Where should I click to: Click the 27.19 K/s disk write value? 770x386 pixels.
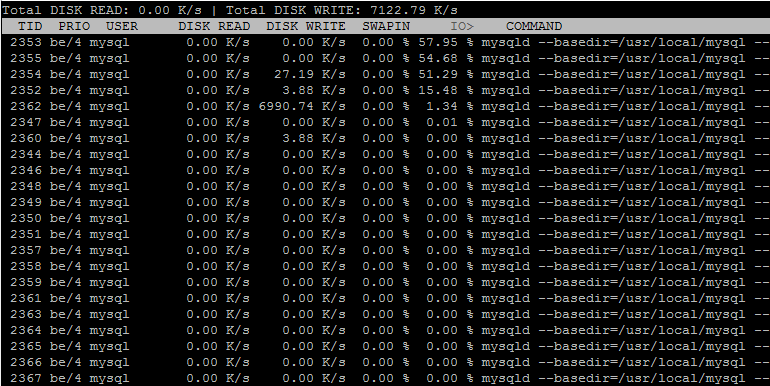[x=310, y=74]
